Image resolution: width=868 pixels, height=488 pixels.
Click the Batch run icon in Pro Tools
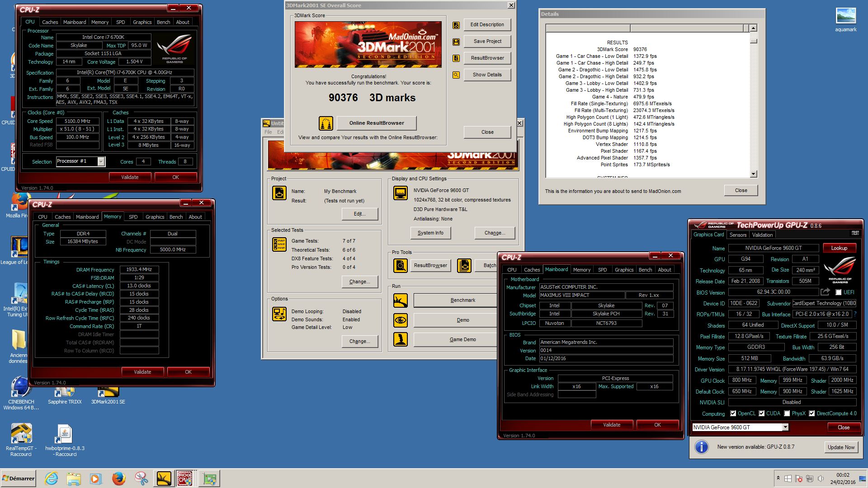point(464,265)
